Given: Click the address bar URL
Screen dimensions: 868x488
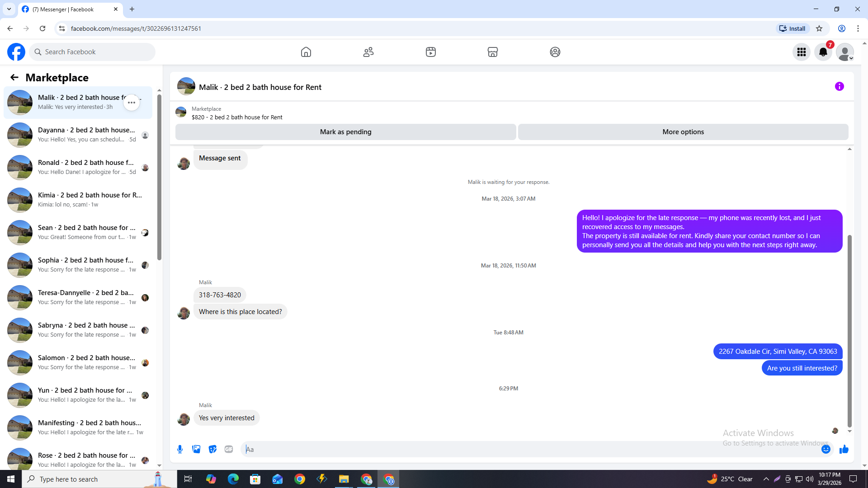Looking at the screenshot, I should [136, 28].
